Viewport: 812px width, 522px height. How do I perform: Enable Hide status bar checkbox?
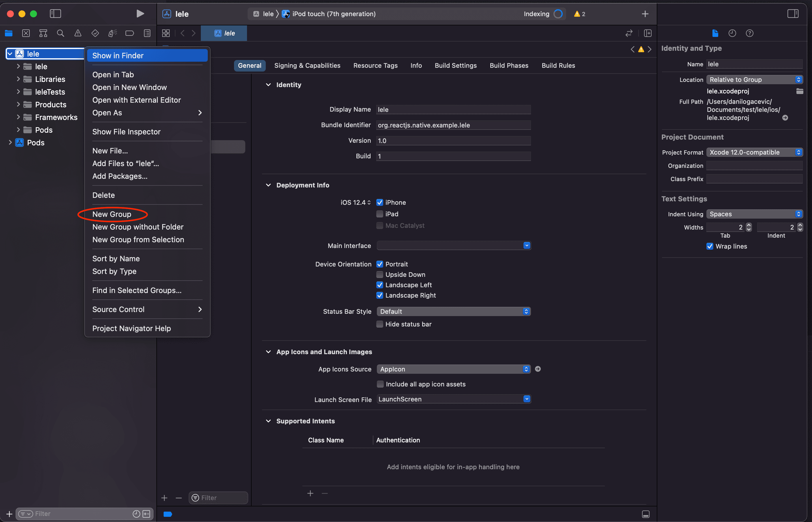click(x=380, y=324)
